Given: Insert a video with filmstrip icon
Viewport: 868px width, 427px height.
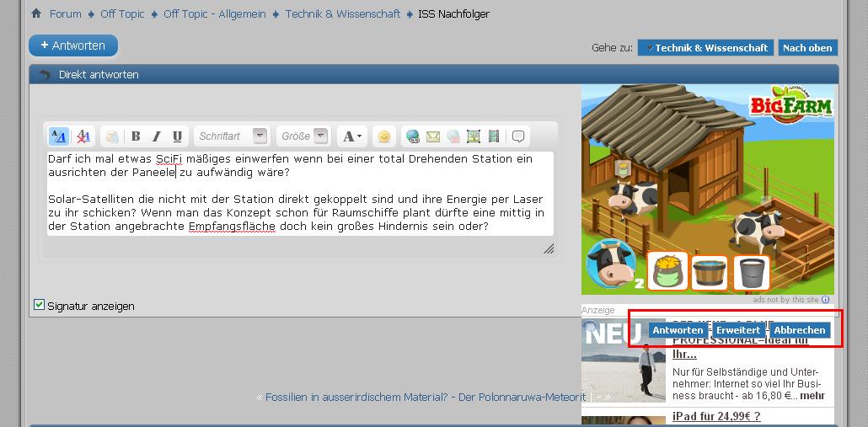Looking at the screenshot, I should pyautogui.click(x=494, y=136).
